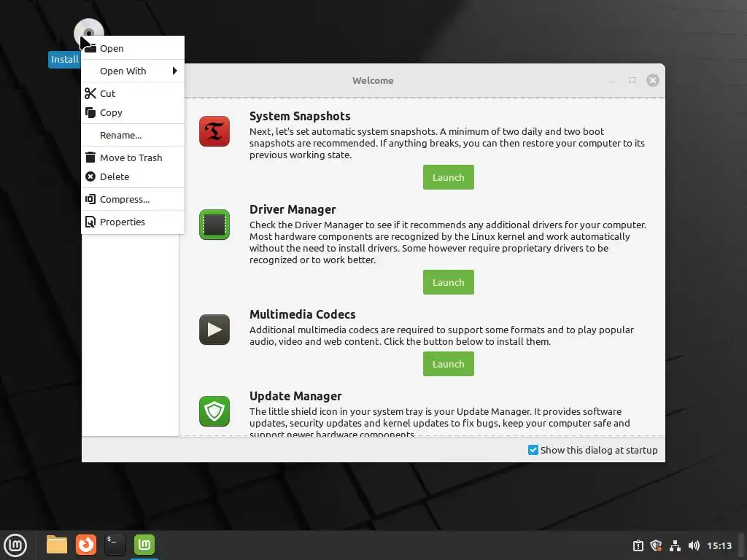The height and width of the screenshot is (560, 747).
Task: Select Delete in the context menu
Action: click(x=133, y=176)
